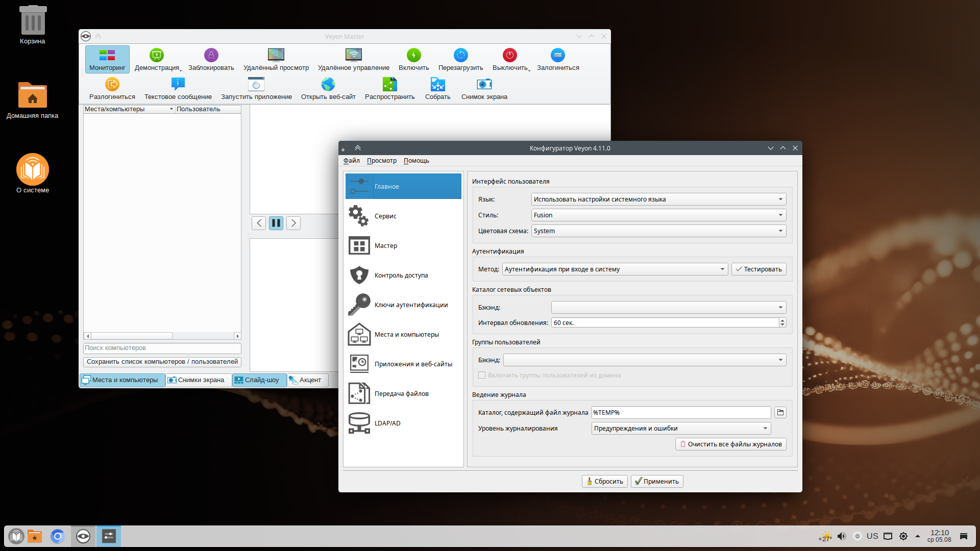Click Открыть веб-сайт globe icon

coord(328,84)
